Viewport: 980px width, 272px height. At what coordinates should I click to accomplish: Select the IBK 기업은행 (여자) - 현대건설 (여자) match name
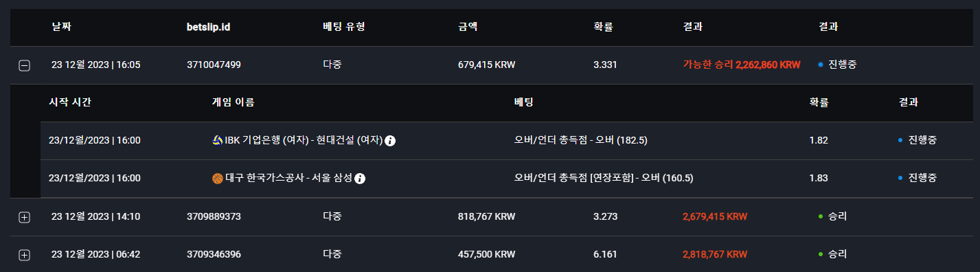tap(304, 141)
